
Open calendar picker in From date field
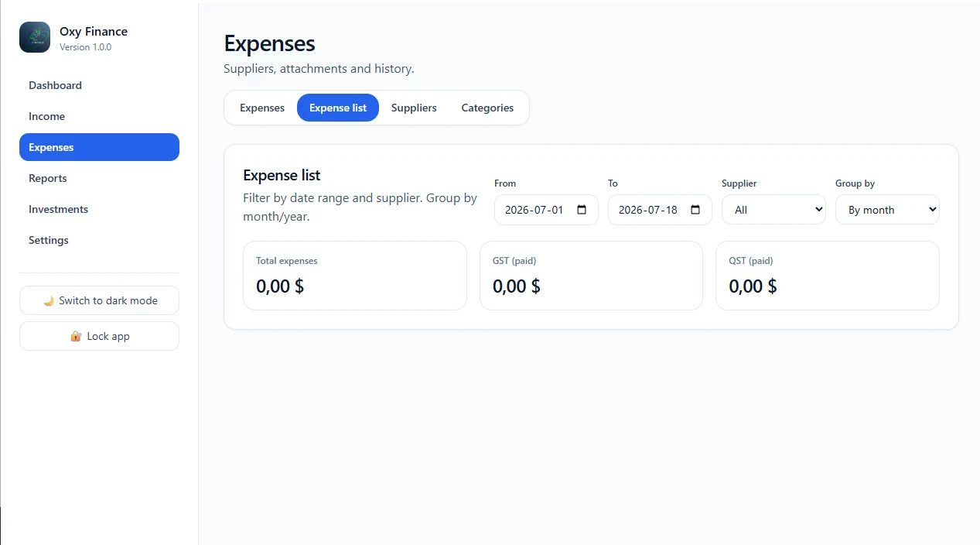582,210
